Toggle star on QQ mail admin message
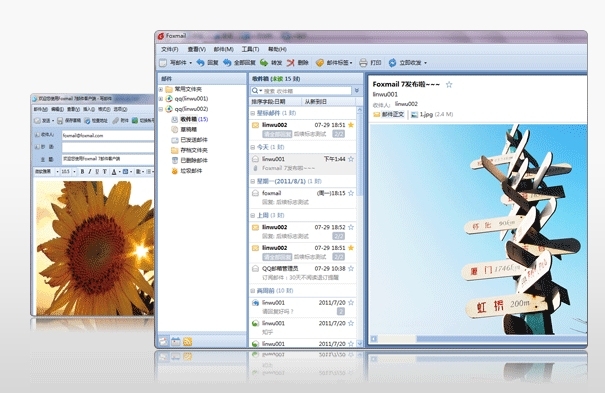The height and width of the screenshot is (393, 605). (351, 268)
